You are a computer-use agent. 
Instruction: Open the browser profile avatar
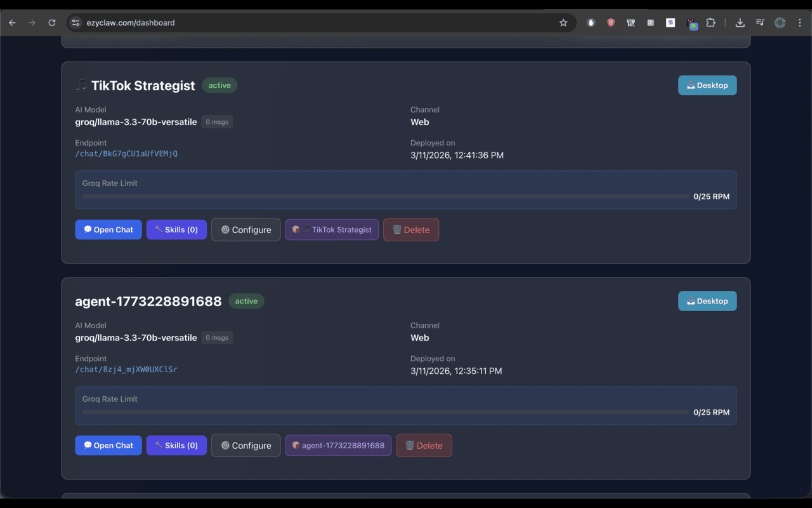click(x=780, y=23)
